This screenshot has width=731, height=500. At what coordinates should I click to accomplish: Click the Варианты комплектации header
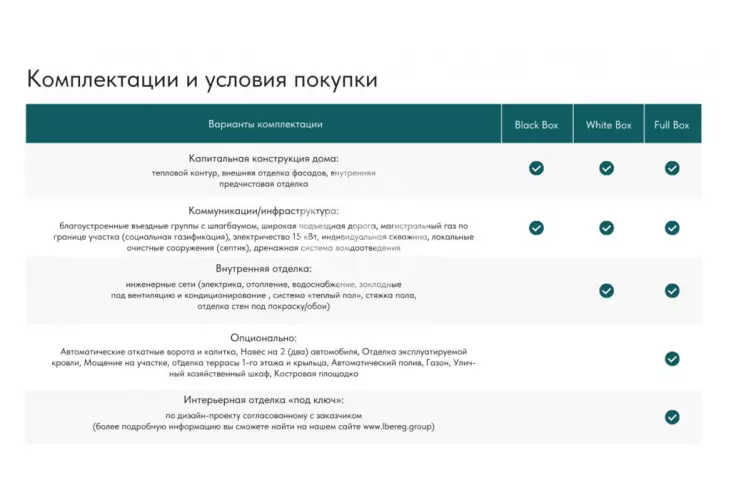264,123
